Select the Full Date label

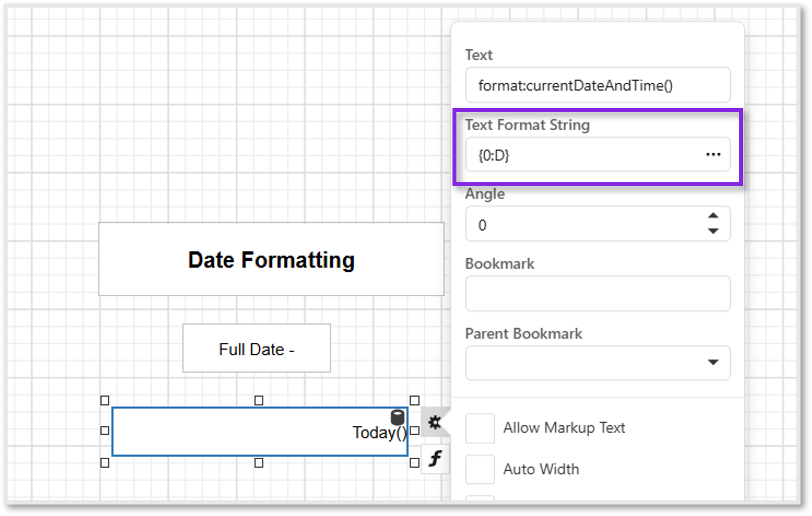[256, 348]
